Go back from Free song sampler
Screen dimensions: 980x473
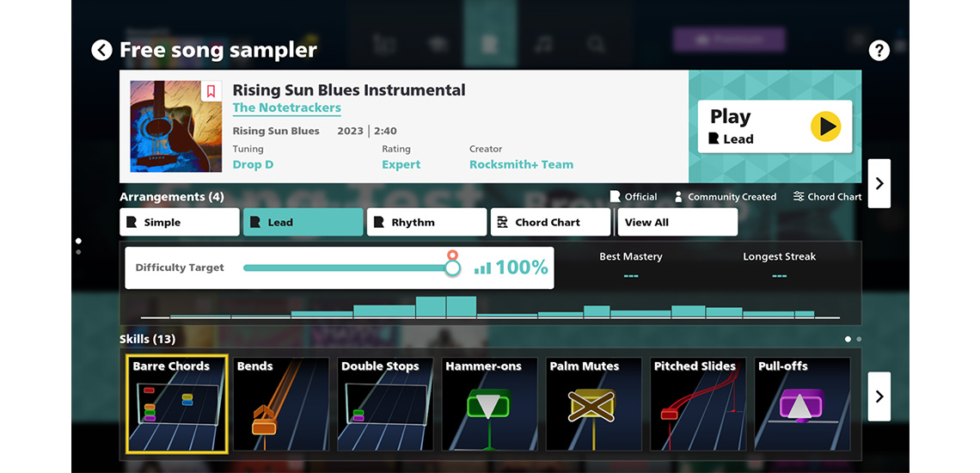point(101,50)
